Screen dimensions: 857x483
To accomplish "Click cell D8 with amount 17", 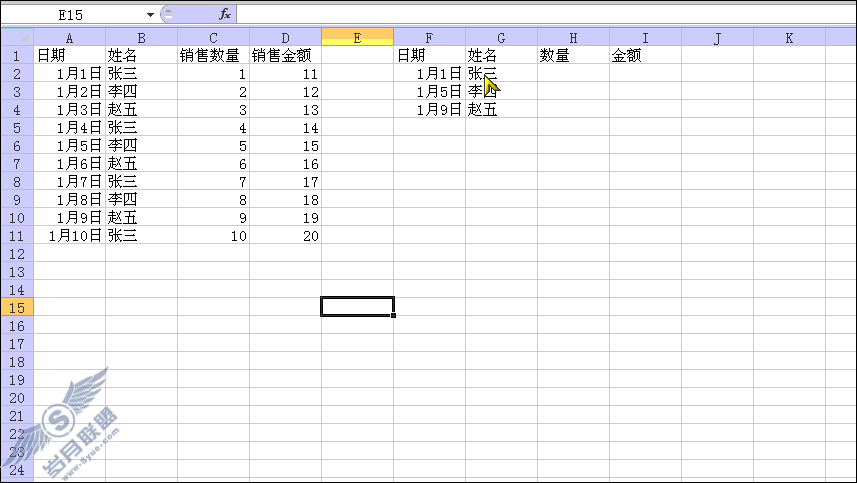I will [285, 181].
